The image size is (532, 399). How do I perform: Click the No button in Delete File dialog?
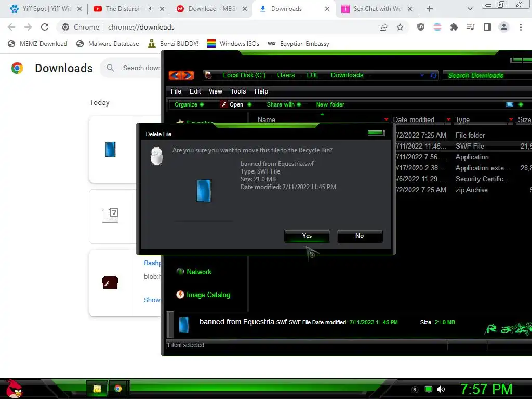(360, 236)
